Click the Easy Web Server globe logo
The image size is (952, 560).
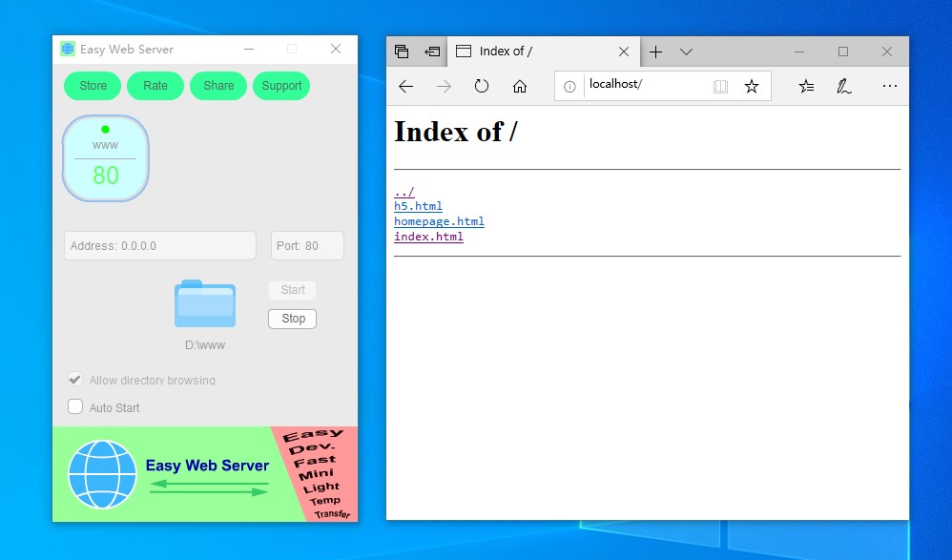pyautogui.click(x=102, y=474)
